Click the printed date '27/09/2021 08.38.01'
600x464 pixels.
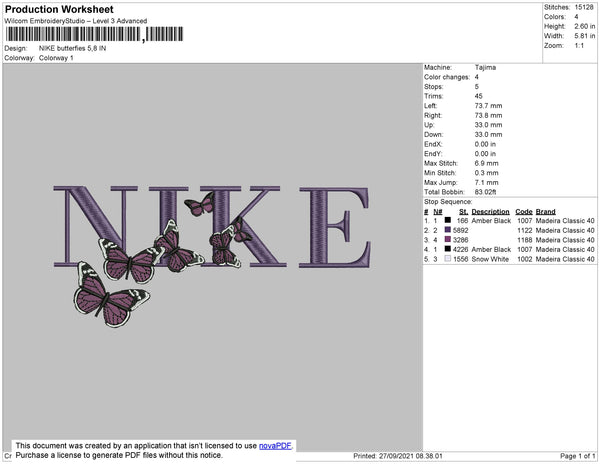pos(411,456)
